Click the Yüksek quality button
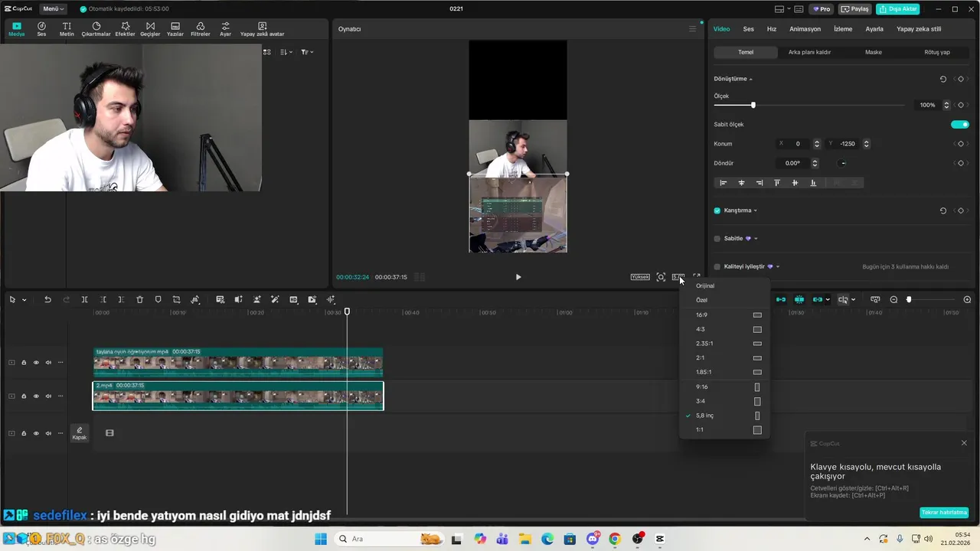980x551 pixels. point(640,277)
